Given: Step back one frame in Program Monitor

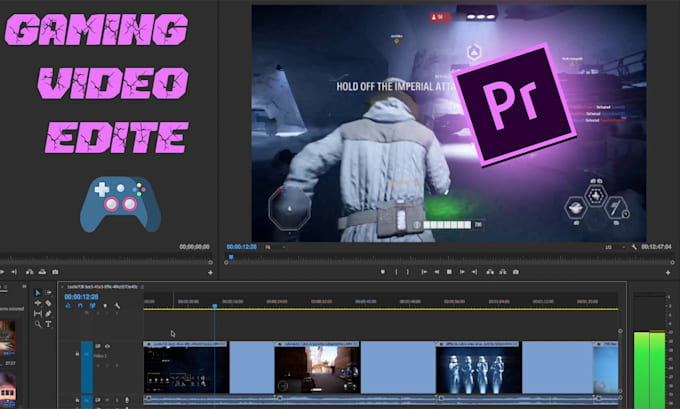Looking at the screenshot, I should coord(437,272).
